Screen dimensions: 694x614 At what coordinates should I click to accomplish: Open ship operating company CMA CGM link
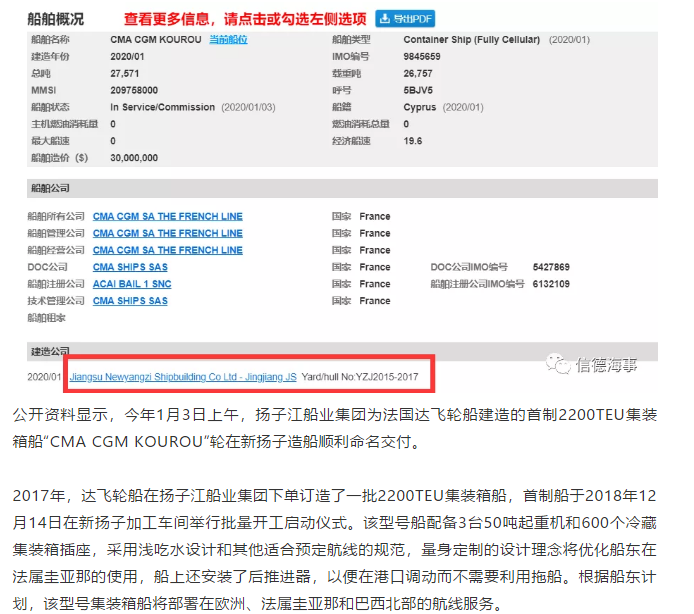click(167, 250)
